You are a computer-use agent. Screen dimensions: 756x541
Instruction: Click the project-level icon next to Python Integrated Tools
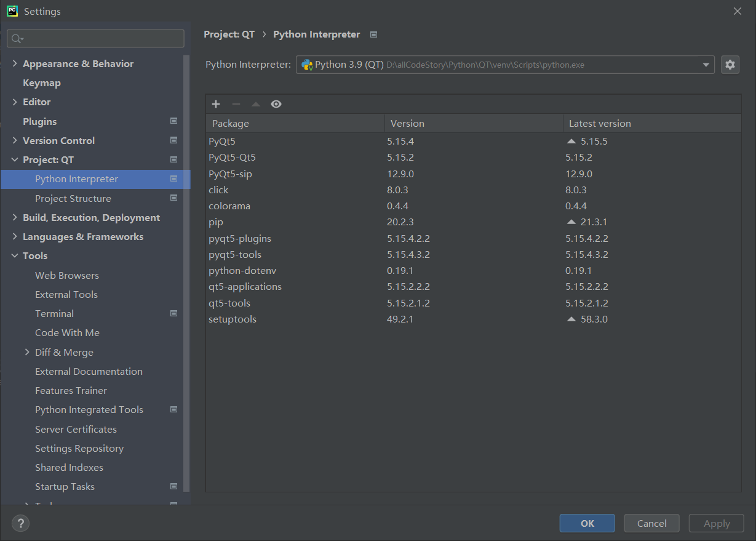coord(173,409)
